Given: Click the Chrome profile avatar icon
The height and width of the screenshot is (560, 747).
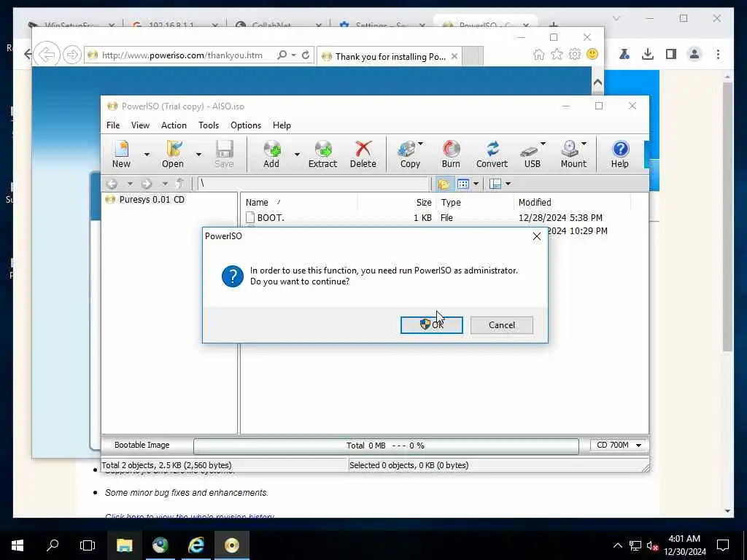Looking at the screenshot, I should point(694,54).
